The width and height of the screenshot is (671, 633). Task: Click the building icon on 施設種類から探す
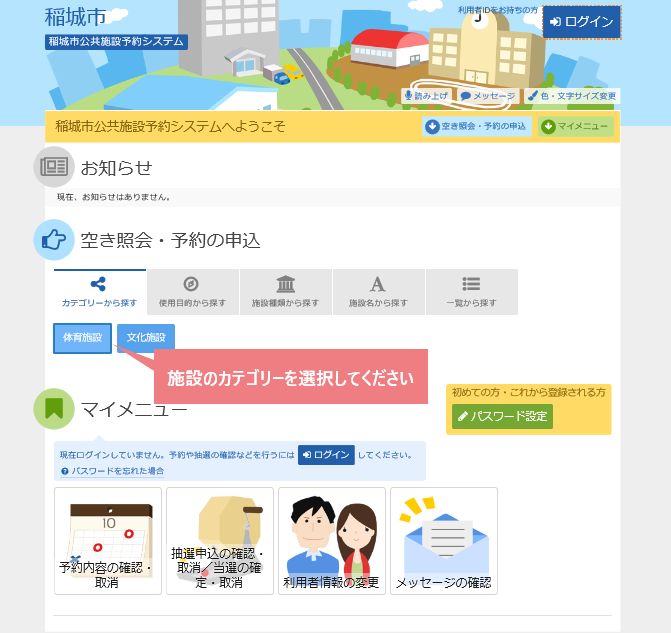pos(285,284)
